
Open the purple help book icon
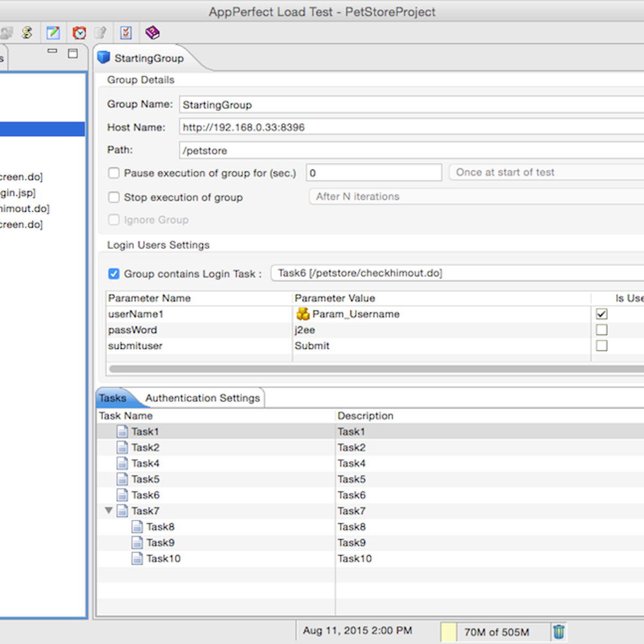(152, 33)
